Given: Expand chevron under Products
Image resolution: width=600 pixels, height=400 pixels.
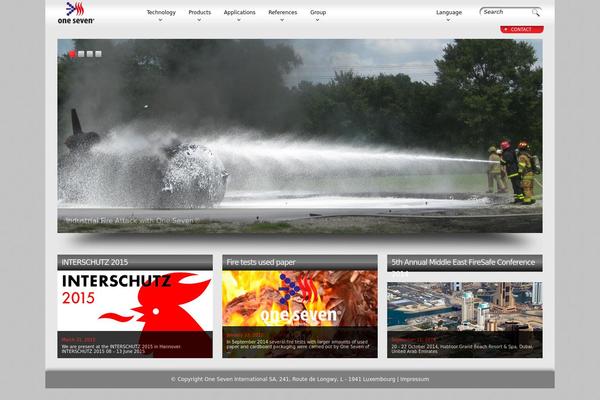Looking at the screenshot, I should tap(199, 20).
